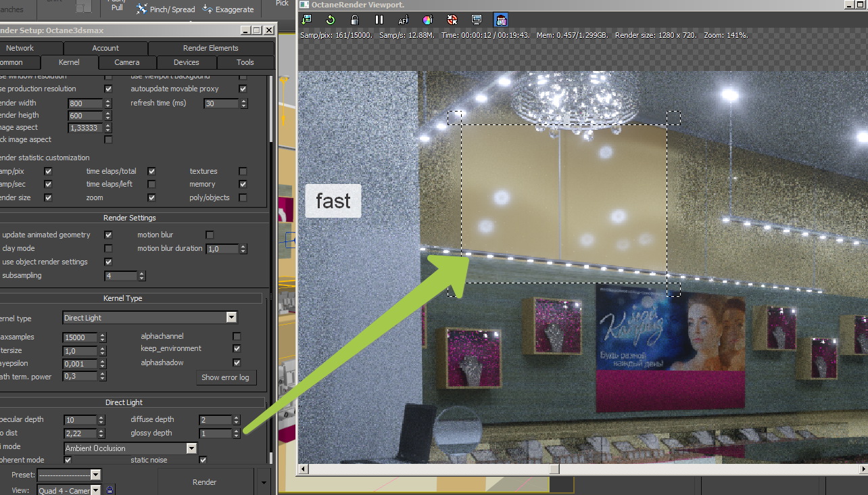Click the monitor resize-viewport icon

tap(477, 20)
